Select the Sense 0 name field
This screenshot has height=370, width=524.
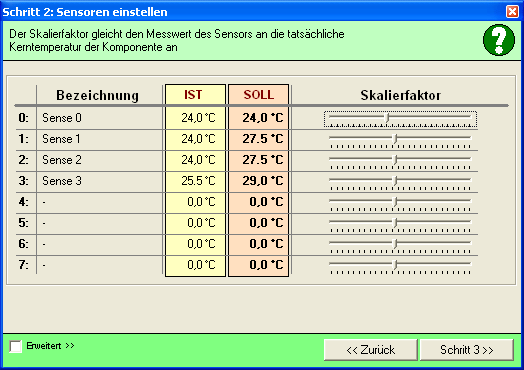(x=100, y=118)
